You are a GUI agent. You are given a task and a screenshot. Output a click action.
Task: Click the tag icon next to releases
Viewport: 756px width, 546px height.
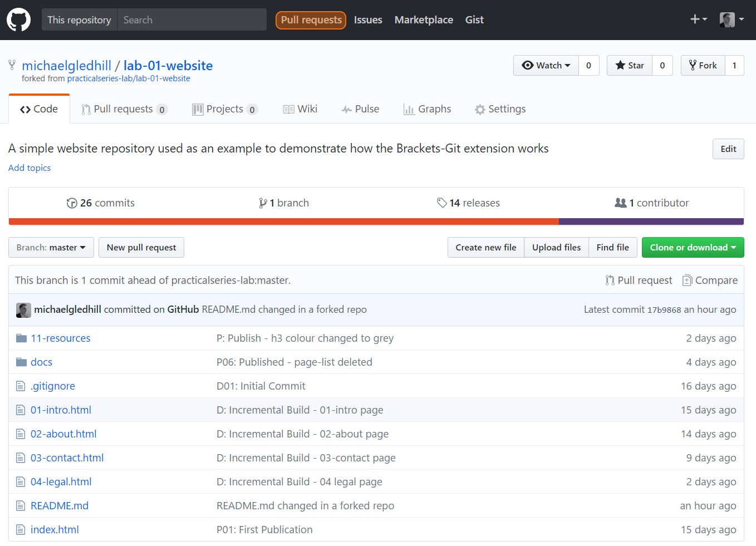tap(442, 203)
